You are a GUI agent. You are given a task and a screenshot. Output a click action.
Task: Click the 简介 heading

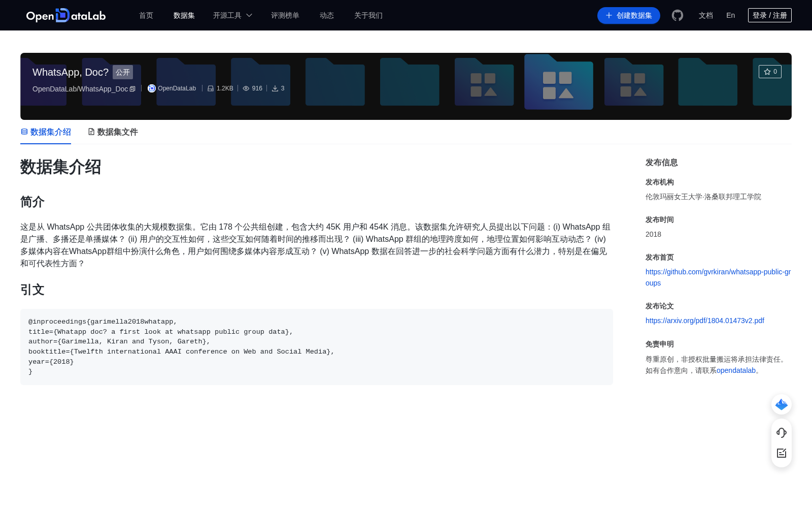32,202
